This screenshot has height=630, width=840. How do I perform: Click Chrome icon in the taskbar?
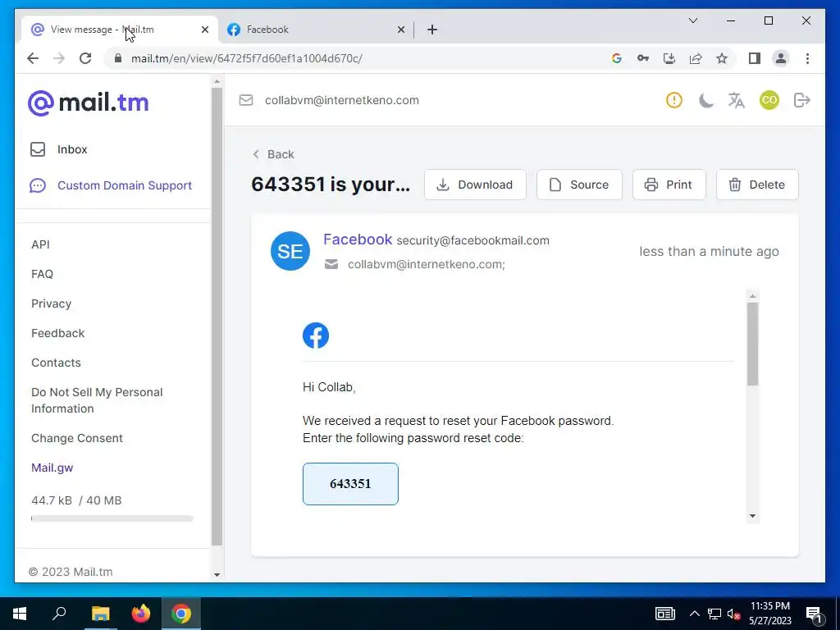click(x=181, y=614)
